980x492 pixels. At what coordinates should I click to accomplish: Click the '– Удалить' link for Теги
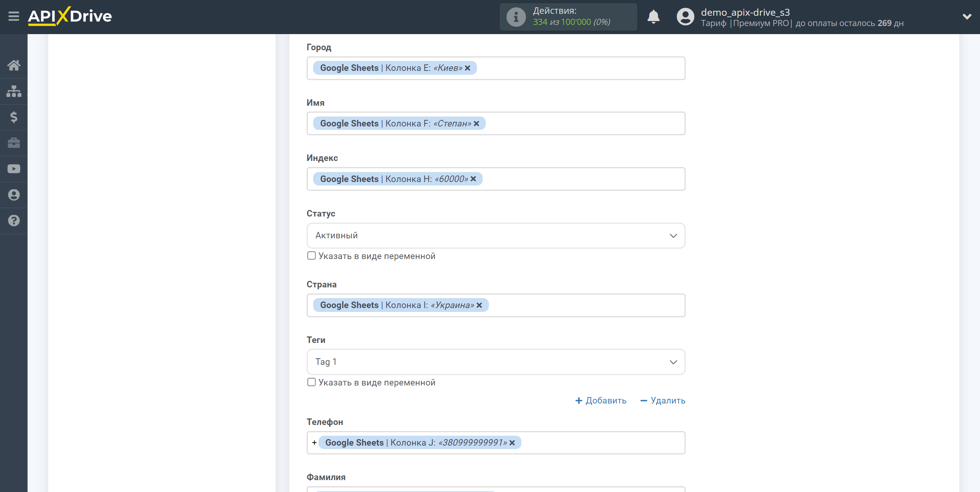tap(661, 400)
